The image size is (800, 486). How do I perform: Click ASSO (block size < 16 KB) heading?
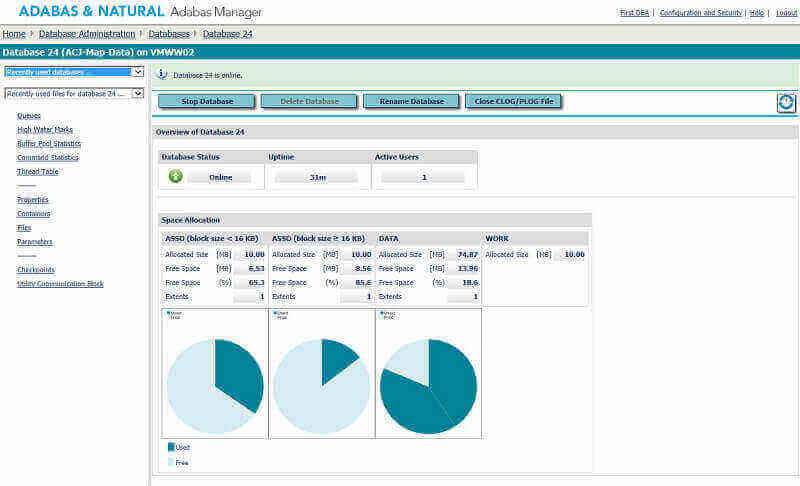tap(212, 238)
